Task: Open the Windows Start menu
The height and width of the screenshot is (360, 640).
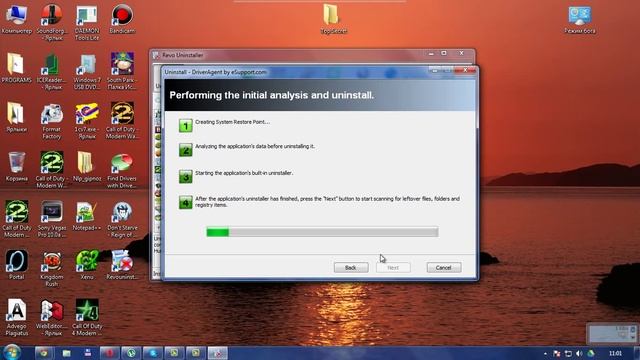Action: point(11,352)
